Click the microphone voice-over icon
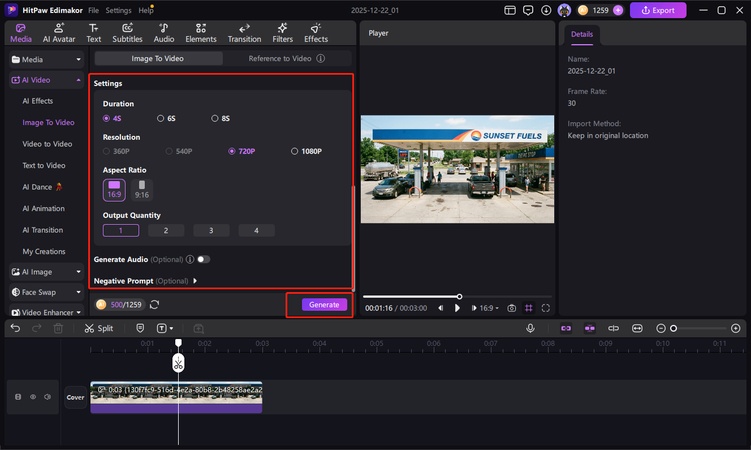The image size is (751, 450). click(531, 328)
